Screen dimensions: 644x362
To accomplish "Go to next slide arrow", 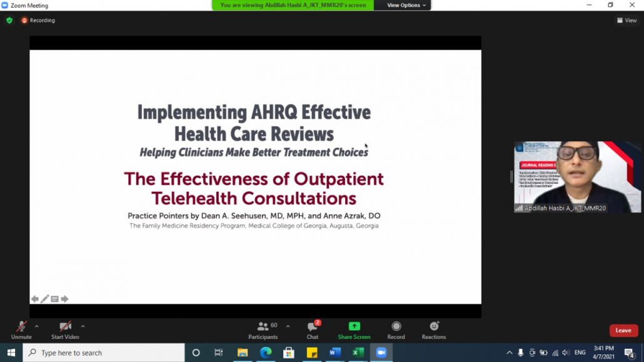I will pos(64,299).
